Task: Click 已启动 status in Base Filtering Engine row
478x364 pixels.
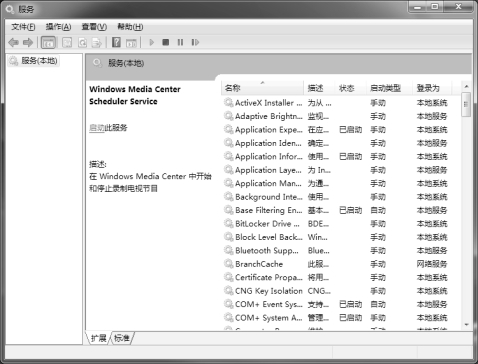Action: tap(350, 210)
